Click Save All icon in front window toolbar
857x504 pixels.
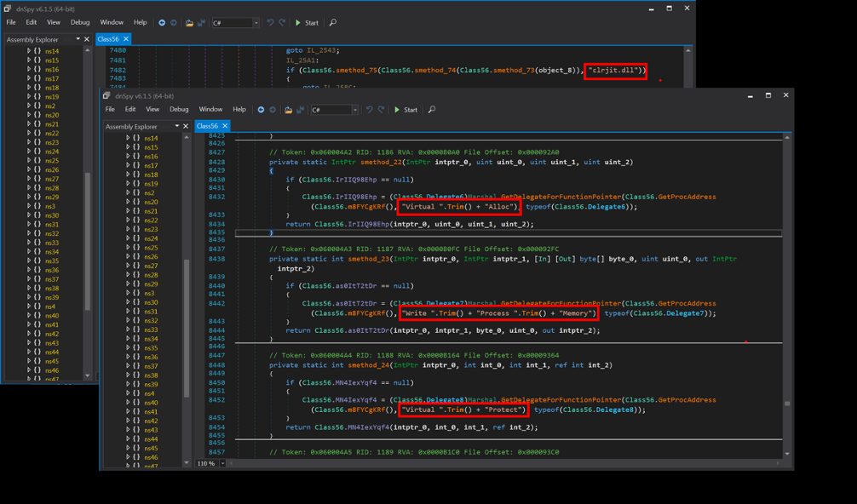[x=300, y=110]
